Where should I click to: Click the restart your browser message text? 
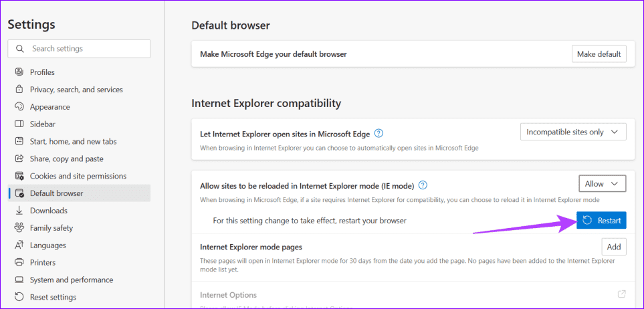click(310, 221)
